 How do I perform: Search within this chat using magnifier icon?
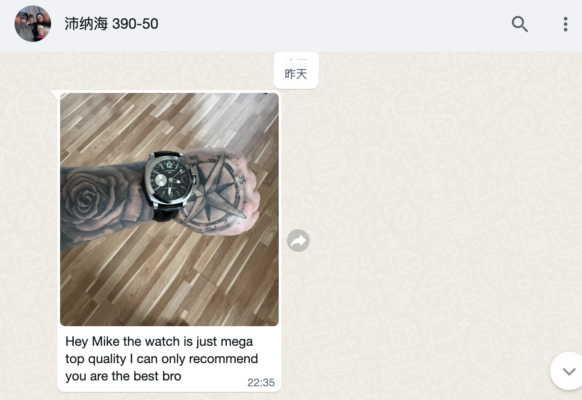tap(520, 24)
